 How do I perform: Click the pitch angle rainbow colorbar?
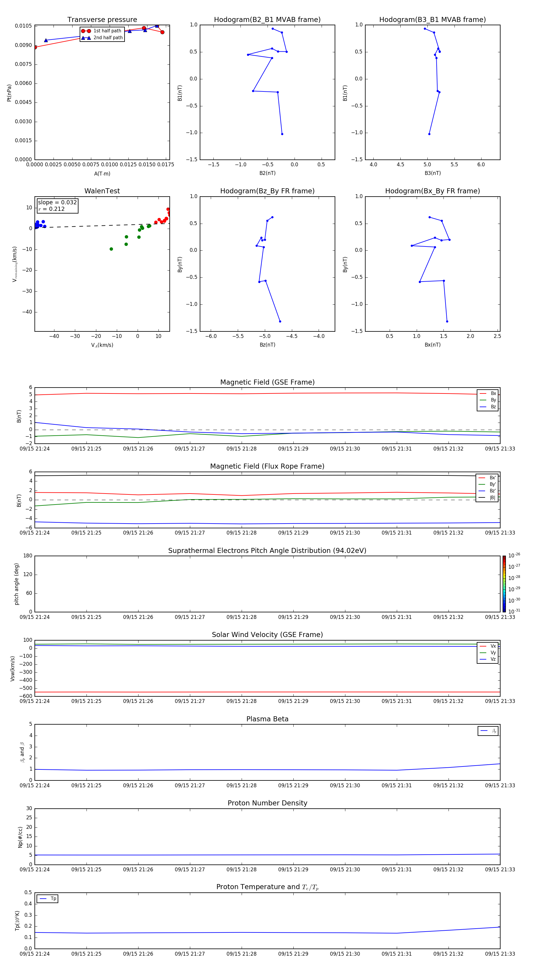(504, 584)
